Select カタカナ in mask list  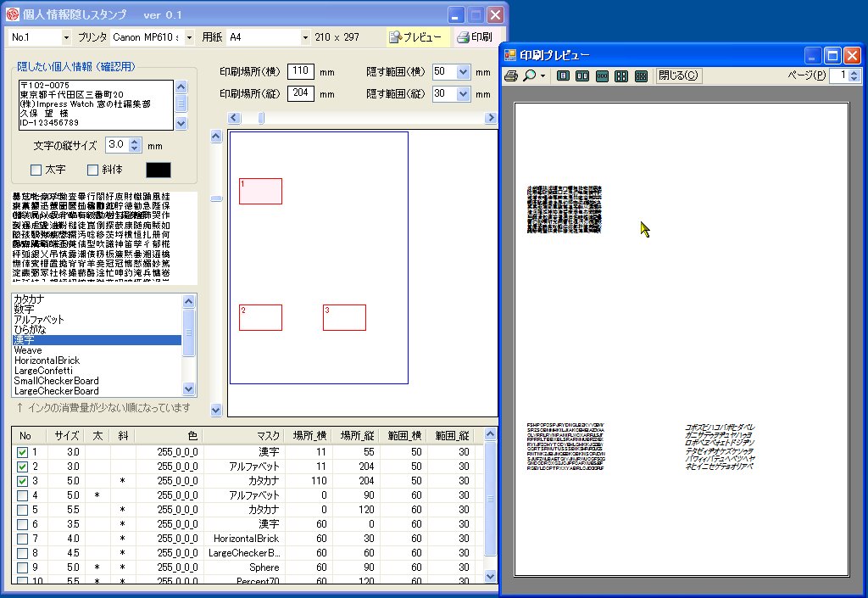(97, 299)
